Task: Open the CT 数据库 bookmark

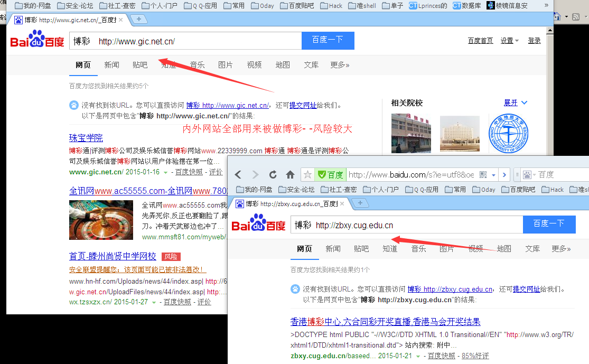Action: (466, 6)
